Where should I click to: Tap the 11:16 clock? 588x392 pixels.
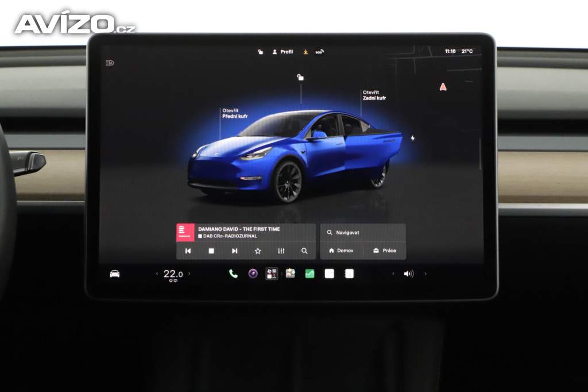pos(450,51)
